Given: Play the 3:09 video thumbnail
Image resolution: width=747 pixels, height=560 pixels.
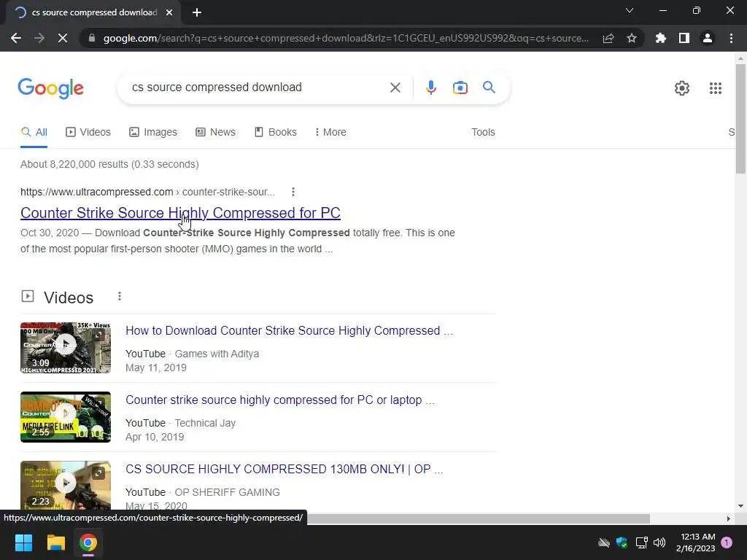Looking at the screenshot, I should pos(65,348).
